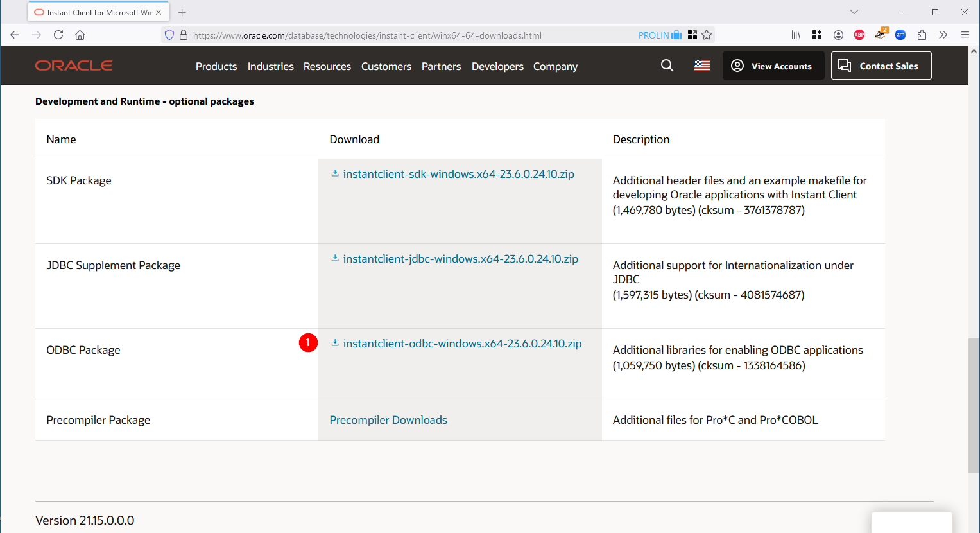Click the View Accounts button
980x533 pixels.
pyautogui.click(x=773, y=66)
